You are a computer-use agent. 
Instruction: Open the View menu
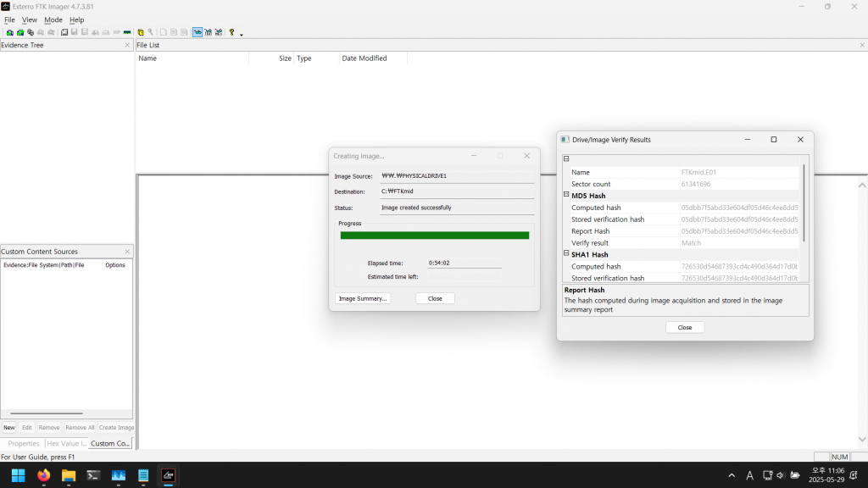(30, 20)
